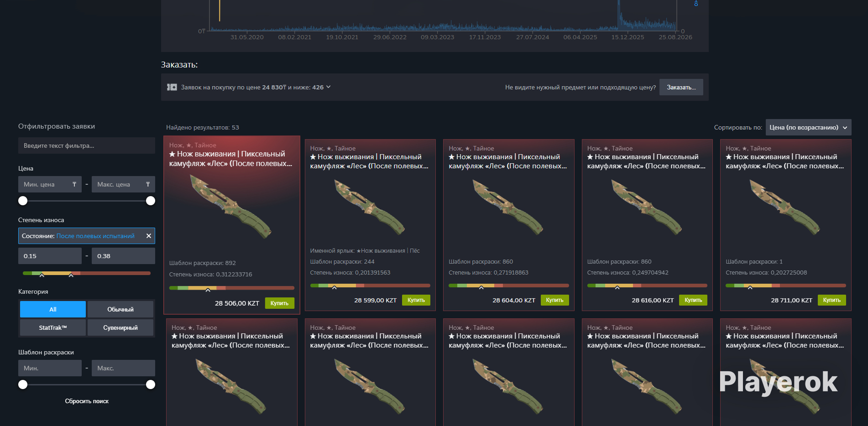
Task: Click chart date label '25.08.2026'
Action: pyautogui.click(x=675, y=37)
